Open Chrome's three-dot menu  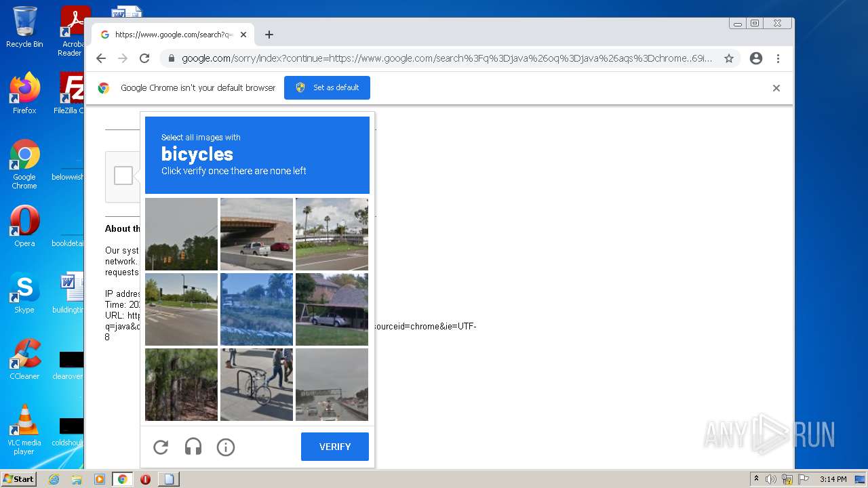(x=778, y=58)
